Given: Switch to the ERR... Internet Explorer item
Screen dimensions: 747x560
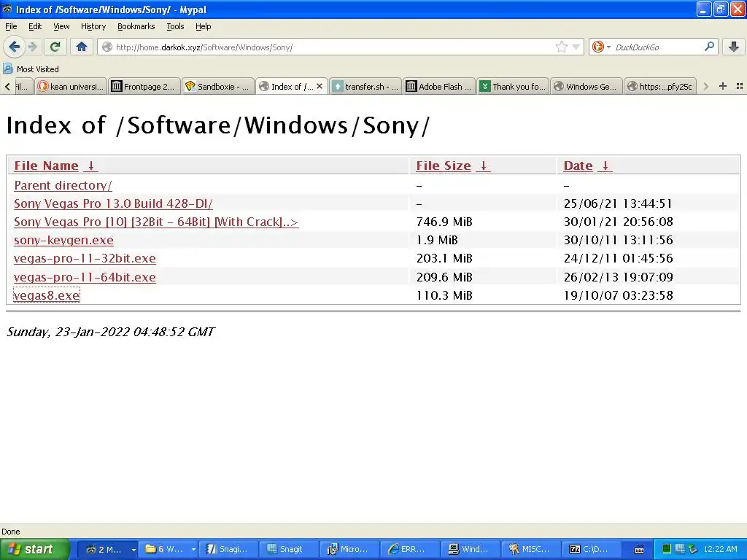Looking at the screenshot, I should (x=410, y=550).
